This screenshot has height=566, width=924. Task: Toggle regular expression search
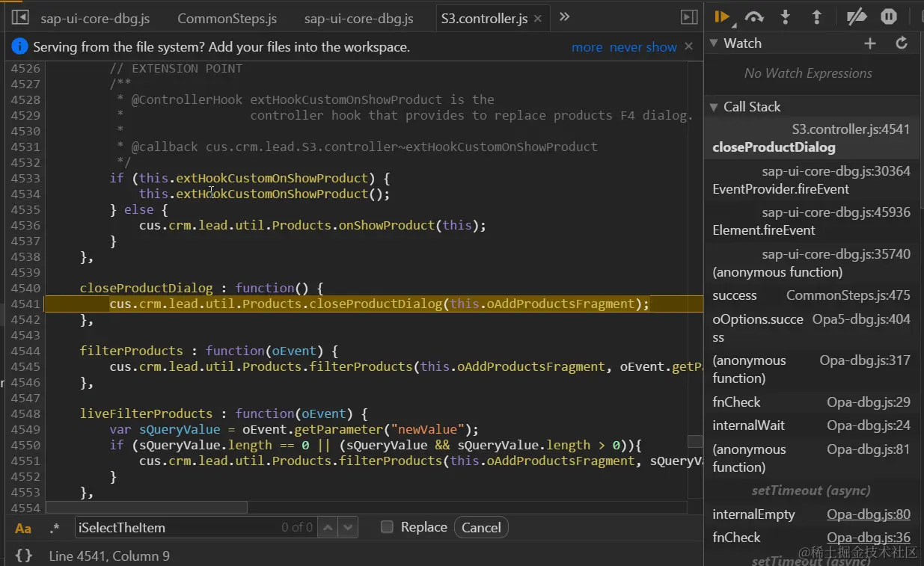click(54, 528)
